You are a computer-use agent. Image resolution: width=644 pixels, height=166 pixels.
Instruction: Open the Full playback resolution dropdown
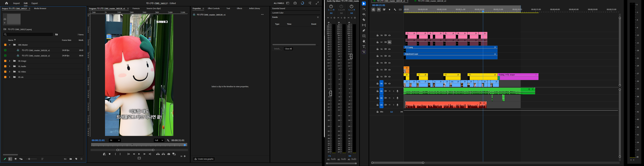(159, 140)
